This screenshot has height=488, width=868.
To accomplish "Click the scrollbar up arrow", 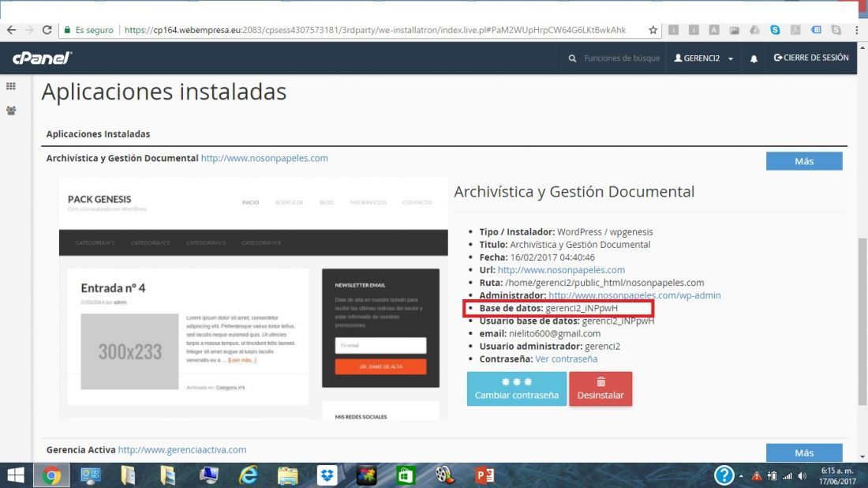I will tap(862, 47).
